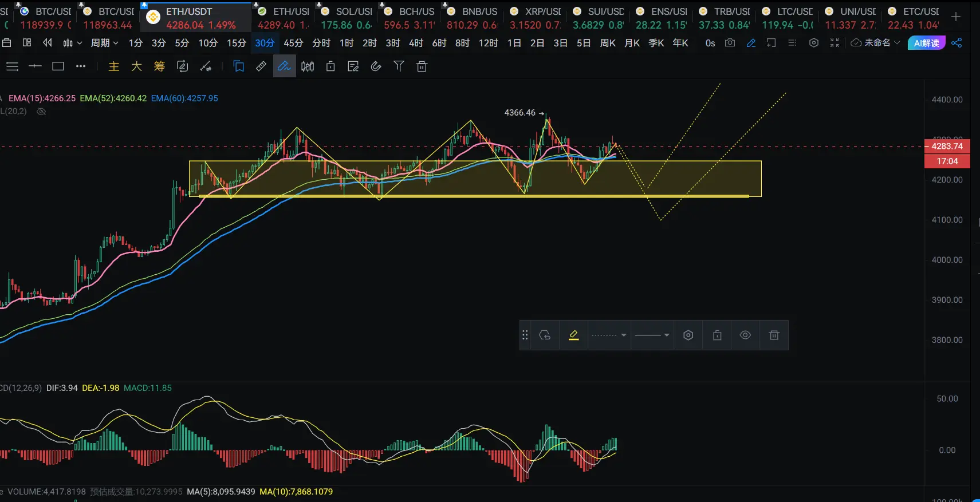
Task: Switch to the 月K timeframe
Action: [x=632, y=43]
